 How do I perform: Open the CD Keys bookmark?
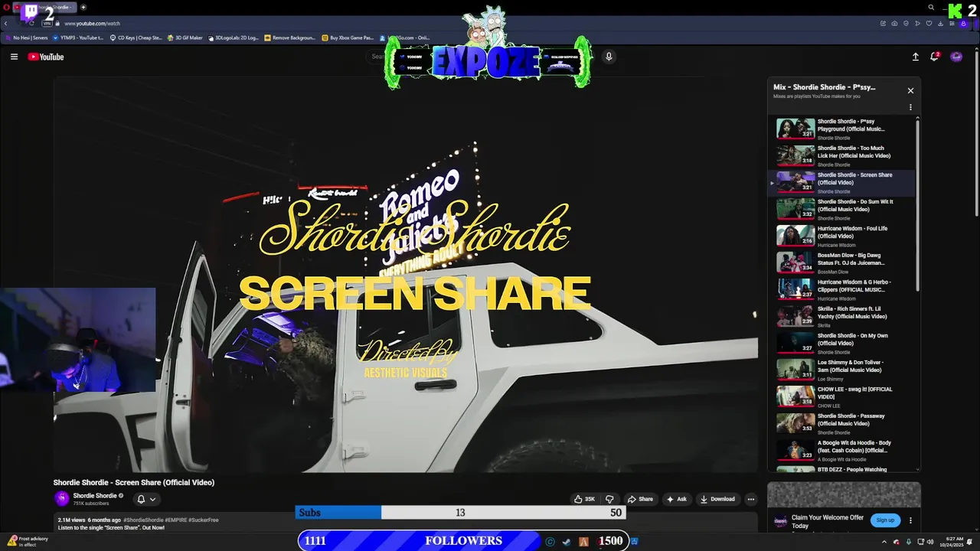pyautogui.click(x=136, y=37)
